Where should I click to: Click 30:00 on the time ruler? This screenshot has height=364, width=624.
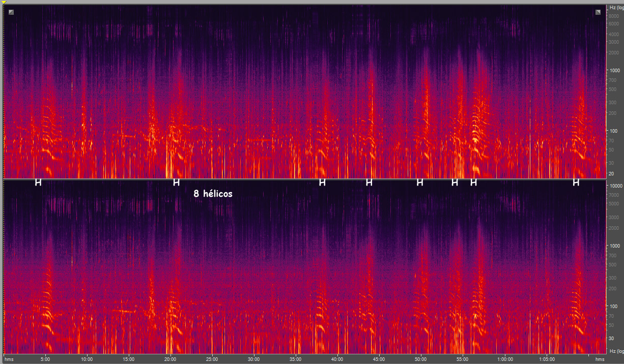pyautogui.click(x=253, y=359)
